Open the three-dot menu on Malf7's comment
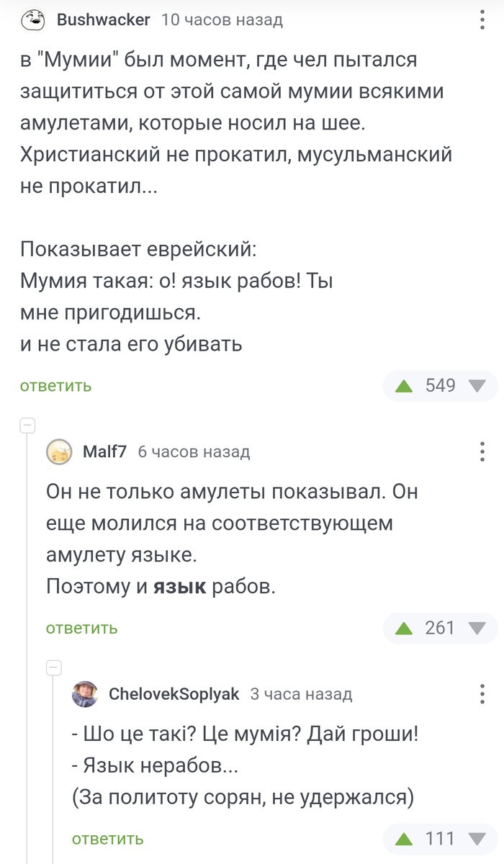Screen dimensions: 504x864 coord(482,451)
